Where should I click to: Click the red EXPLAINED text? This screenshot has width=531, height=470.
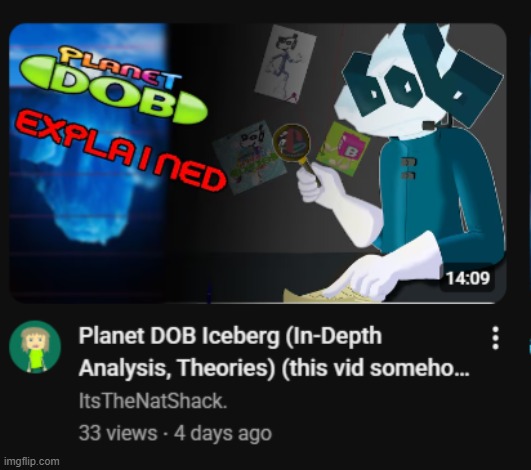coord(120,151)
